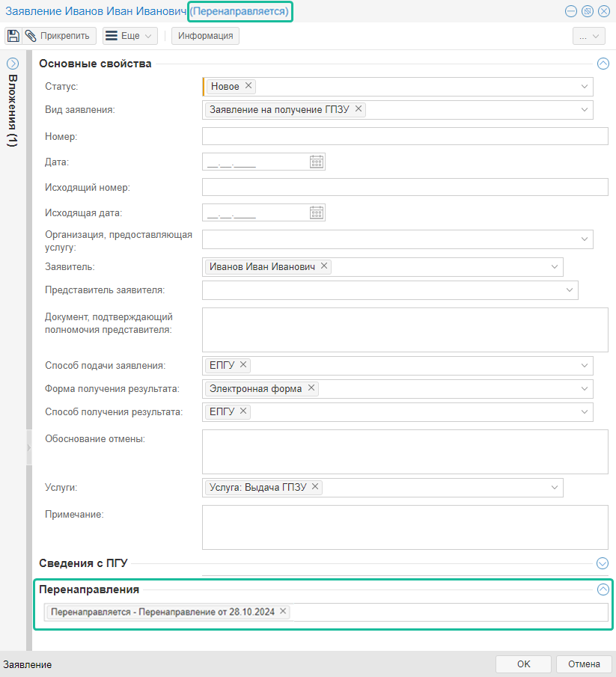Click the save diskette icon
This screenshot has height=677, width=616.
tap(13, 36)
